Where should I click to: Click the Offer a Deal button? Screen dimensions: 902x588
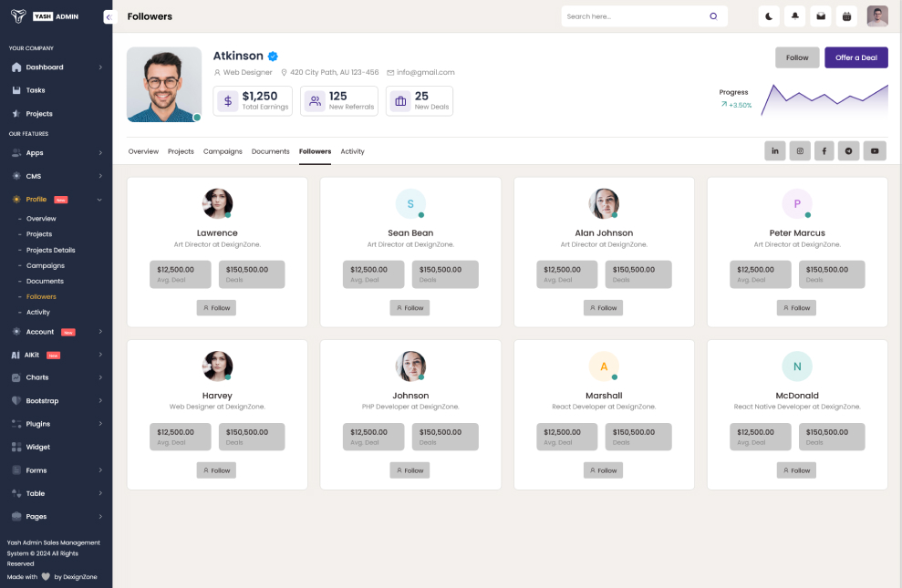click(856, 57)
